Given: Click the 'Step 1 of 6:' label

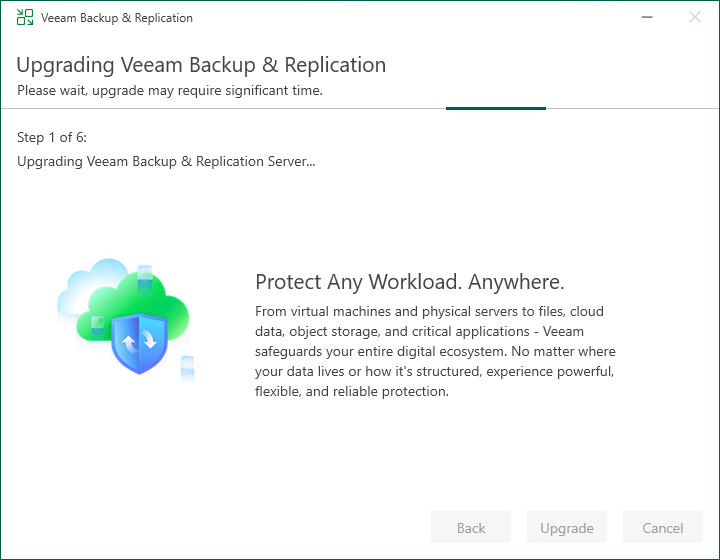Looking at the screenshot, I should pyautogui.click(x=52, y=137).
